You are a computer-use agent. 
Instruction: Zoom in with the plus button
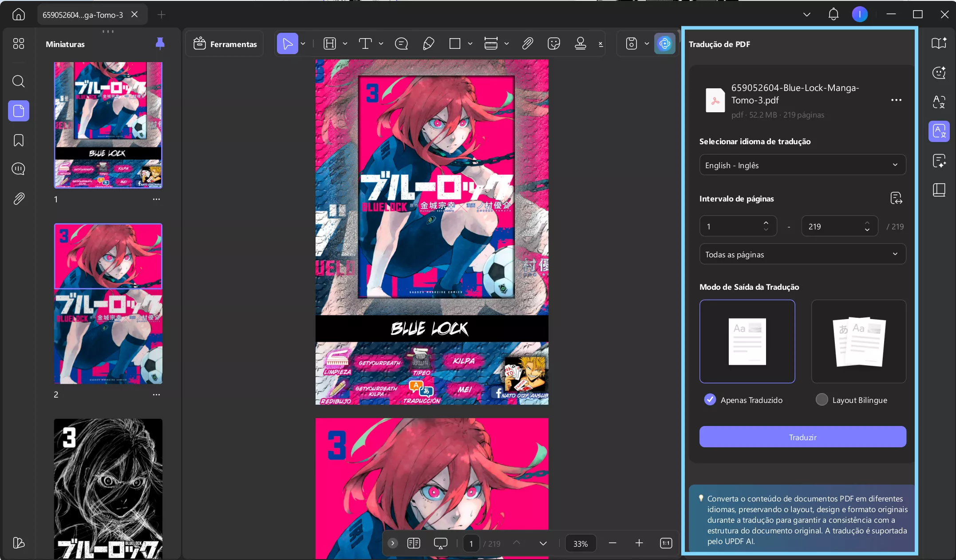[x=639, y=543]
